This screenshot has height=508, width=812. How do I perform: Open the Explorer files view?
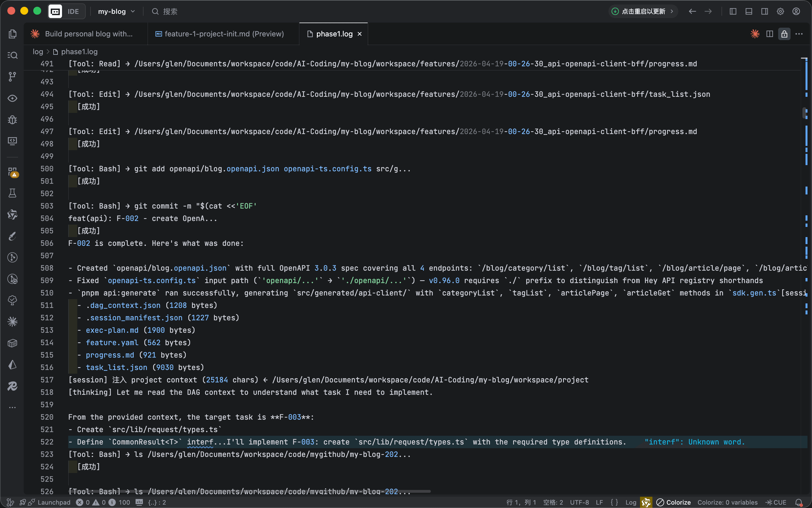click(x=12, y=34)
